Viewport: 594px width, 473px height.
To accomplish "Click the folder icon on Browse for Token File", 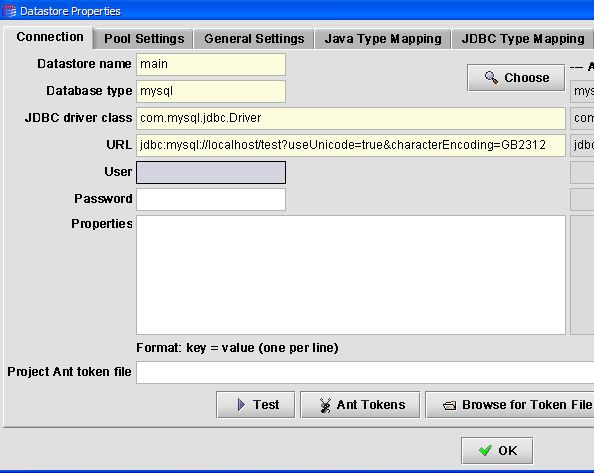I will click(x=450, y=406).
